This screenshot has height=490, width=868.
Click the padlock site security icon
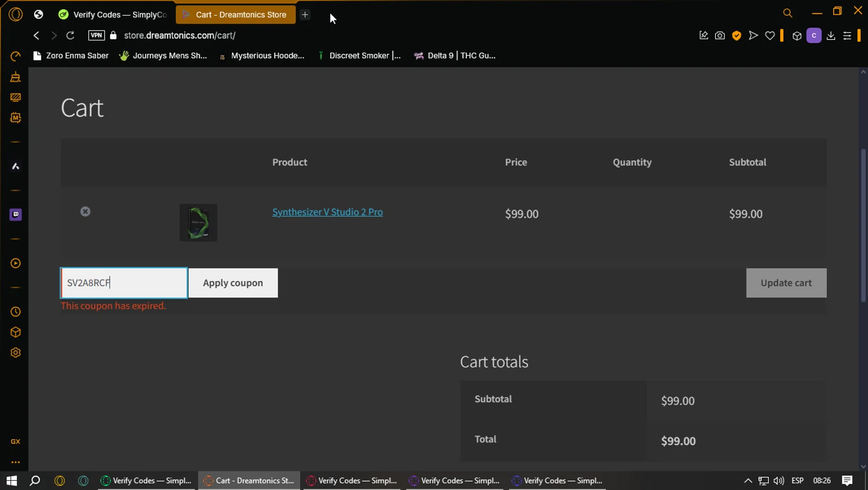click(113, 35)
